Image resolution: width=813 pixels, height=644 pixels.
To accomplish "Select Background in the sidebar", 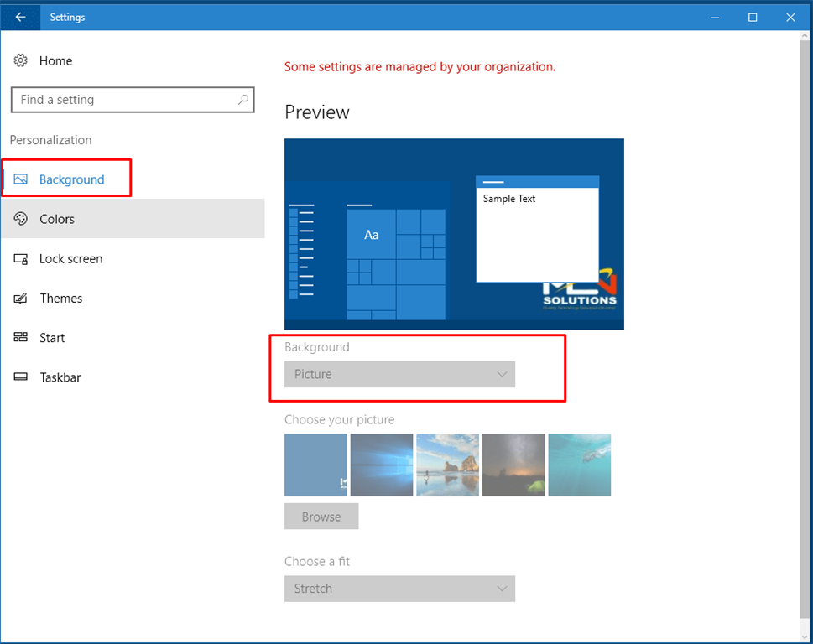I will point(133,179).
